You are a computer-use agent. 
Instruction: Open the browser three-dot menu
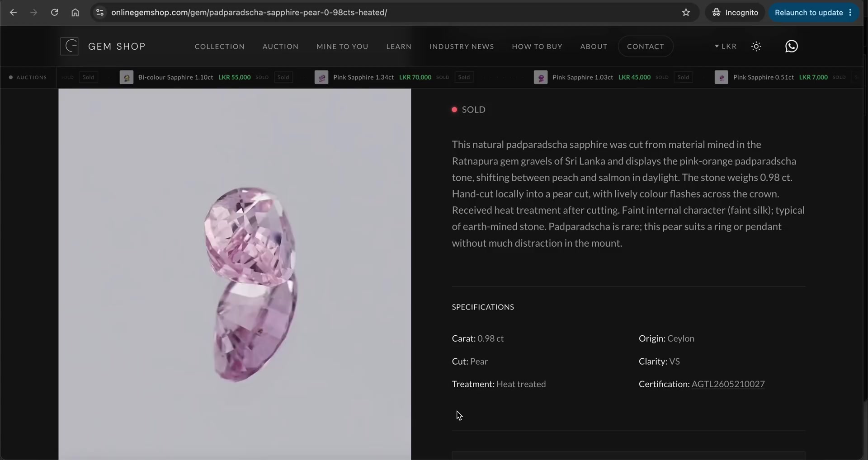pos(850,12)
